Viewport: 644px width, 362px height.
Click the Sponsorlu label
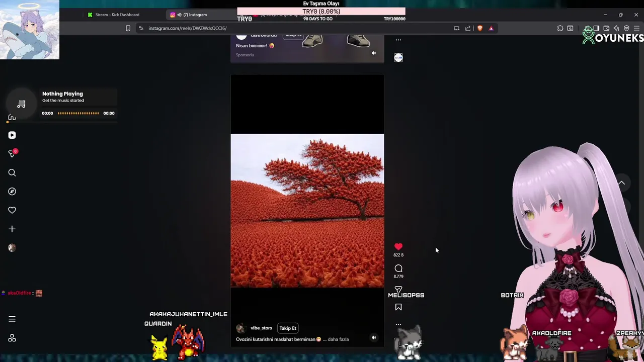coord(245,55)
